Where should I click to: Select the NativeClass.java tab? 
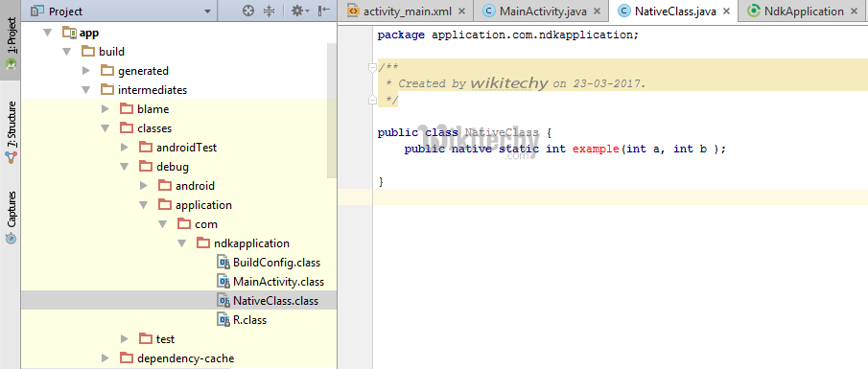pyautogui.click(x=673, y=12)
